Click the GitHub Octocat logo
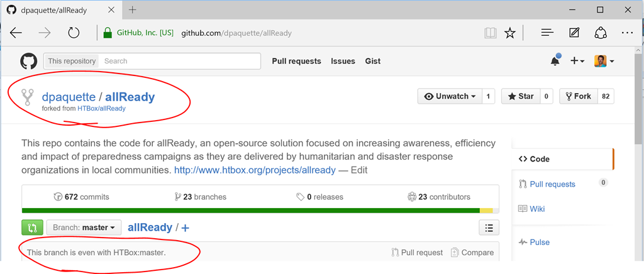 coord(29,61)
